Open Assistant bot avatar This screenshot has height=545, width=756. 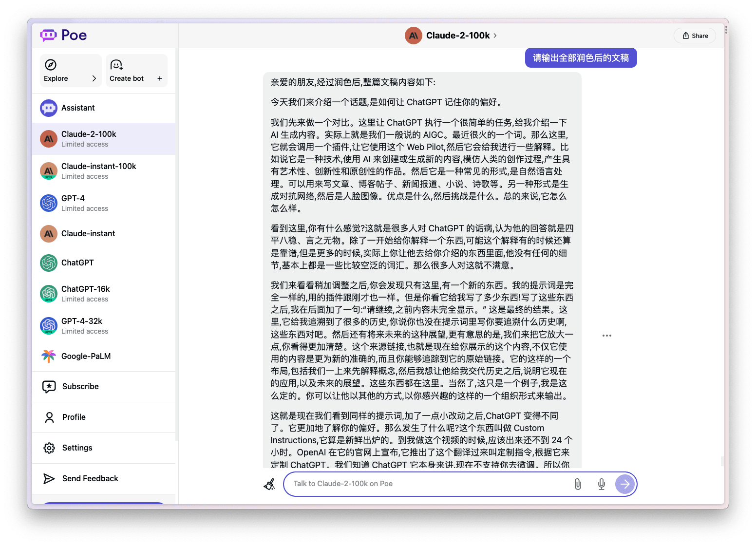coord(49,108)
